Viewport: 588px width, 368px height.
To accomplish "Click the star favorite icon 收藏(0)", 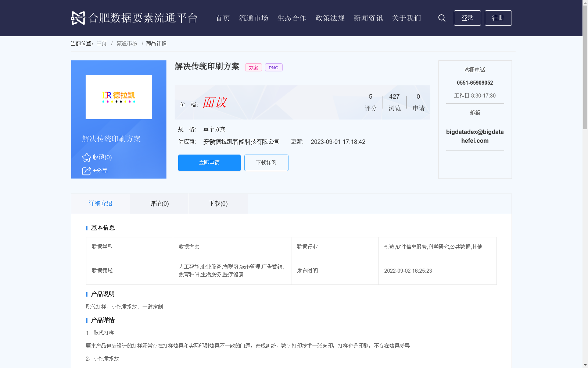I will tap(86, 158).
